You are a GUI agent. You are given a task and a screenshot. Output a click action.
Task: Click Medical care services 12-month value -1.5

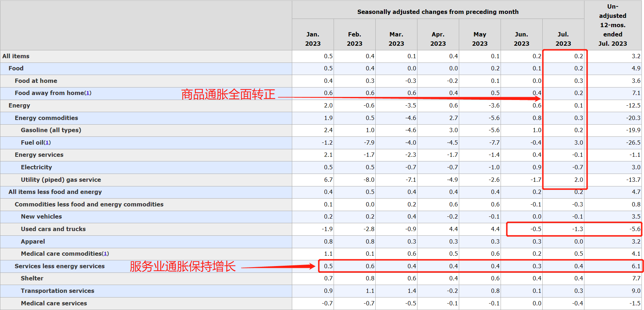click(x=635, y=303)
